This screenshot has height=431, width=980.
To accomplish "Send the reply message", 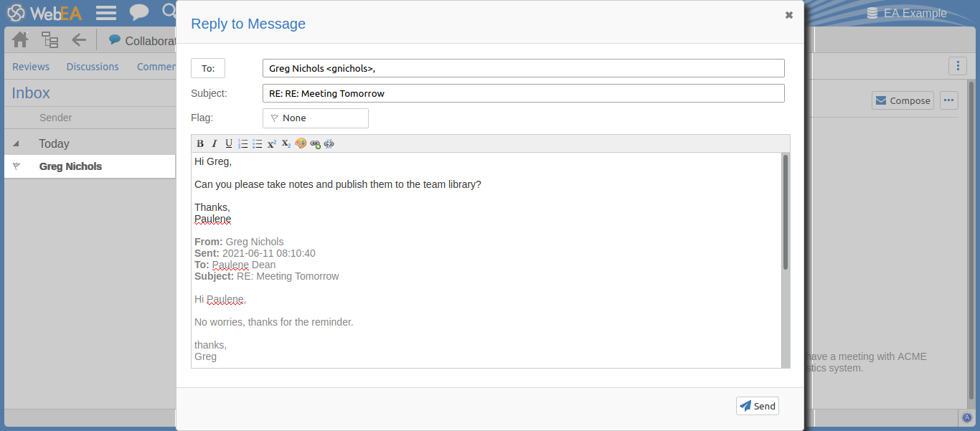I will pyautogui.click(x=757, y=406).
